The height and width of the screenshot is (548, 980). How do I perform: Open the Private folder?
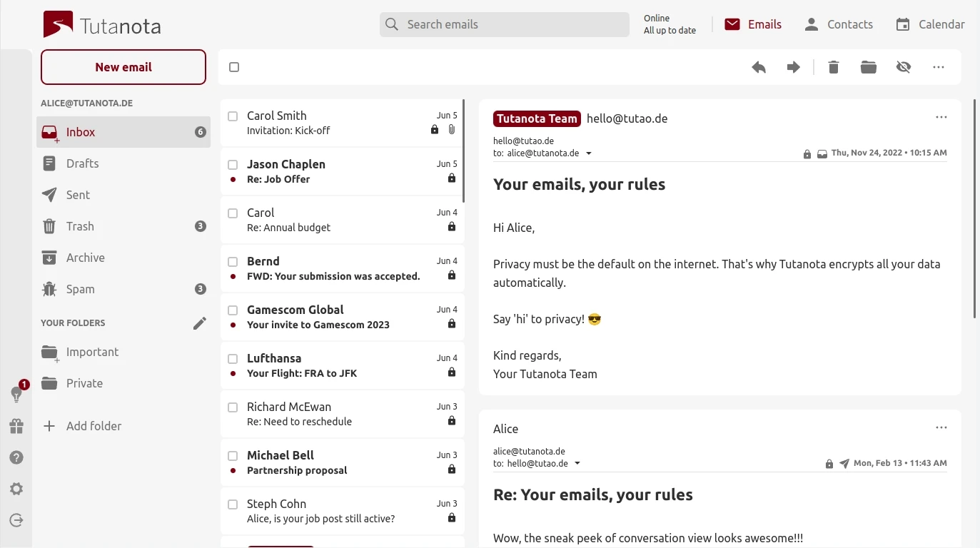(x=123, y=383)
